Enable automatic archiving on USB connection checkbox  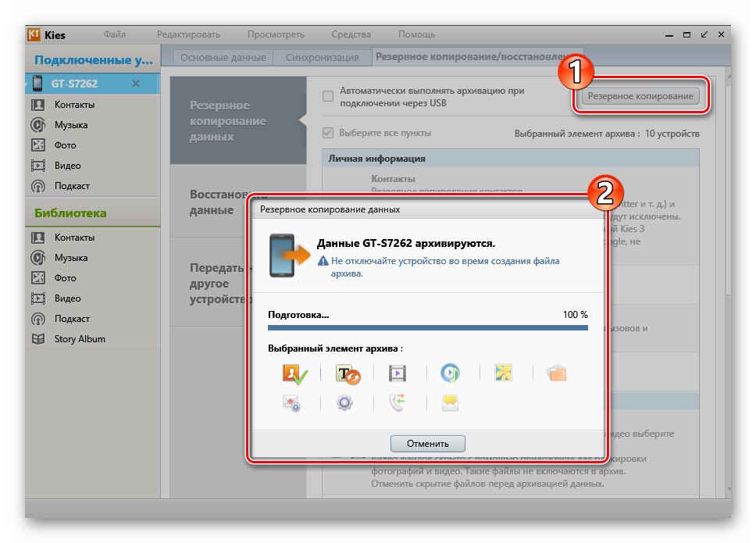[x=328, y=96]
